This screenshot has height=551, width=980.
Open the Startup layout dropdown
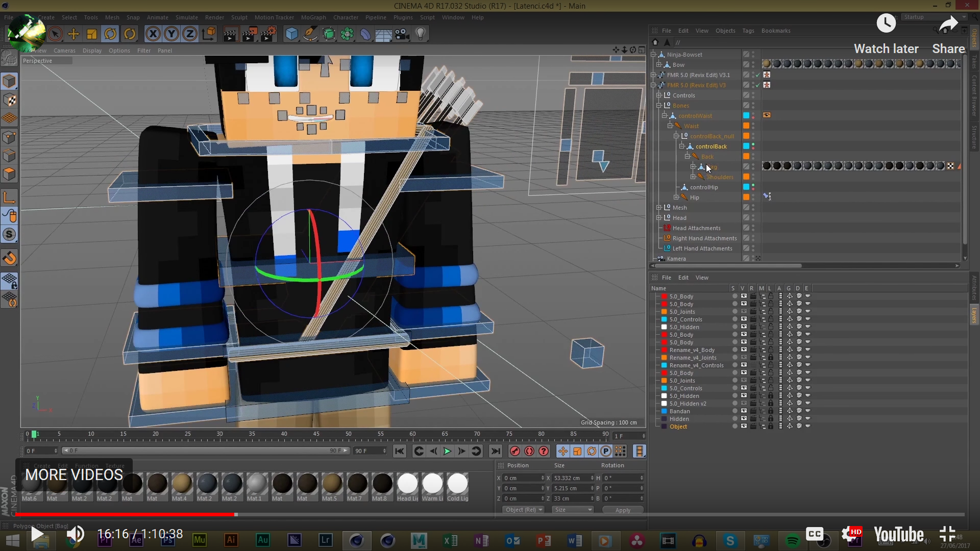pos(934,17)
